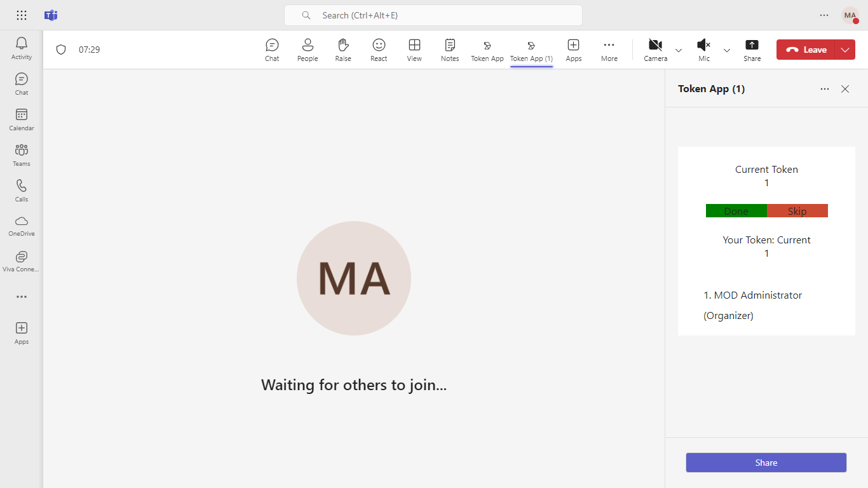
Task: Select the Token App (1) tab
Action: click(531, 50)
